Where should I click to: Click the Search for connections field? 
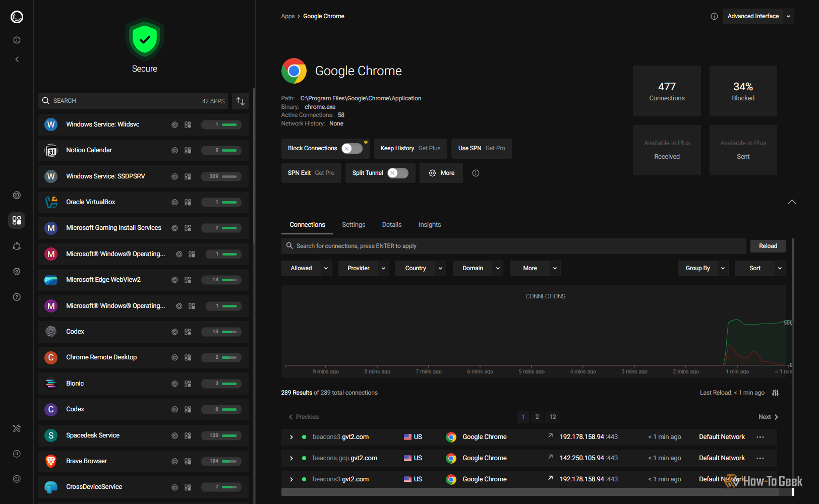click(514, 246)
